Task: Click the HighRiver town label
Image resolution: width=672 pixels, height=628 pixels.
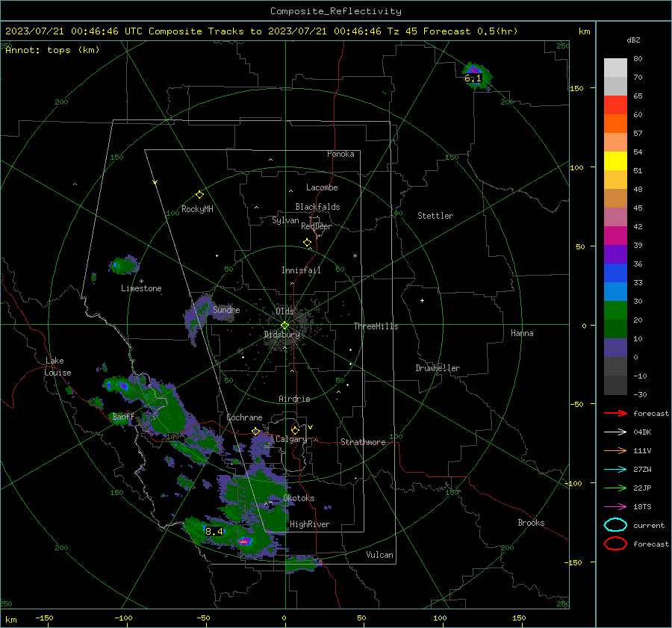Action: tap(310, 524)
